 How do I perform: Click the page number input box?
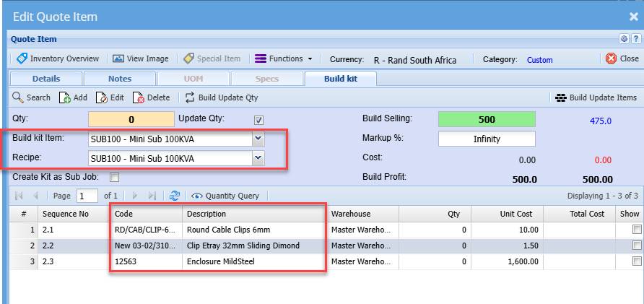pos(87,196)
